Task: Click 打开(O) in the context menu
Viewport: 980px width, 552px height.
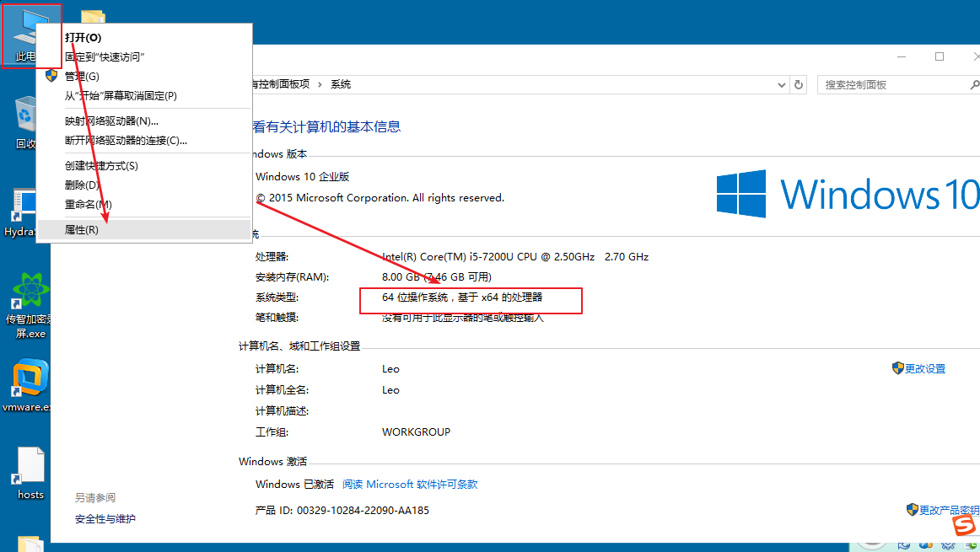Action: click(x=83, y=38)
